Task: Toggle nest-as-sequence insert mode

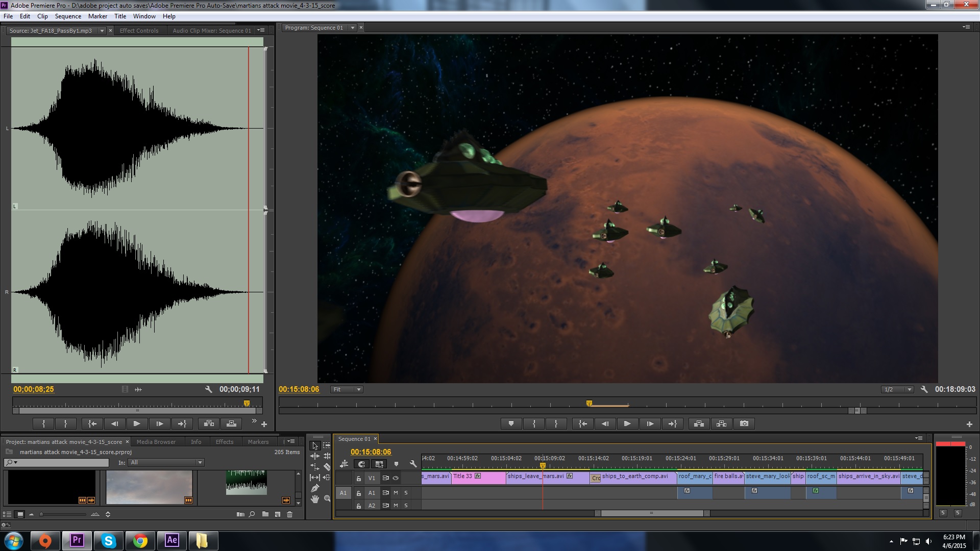Action: pos(344,464)
